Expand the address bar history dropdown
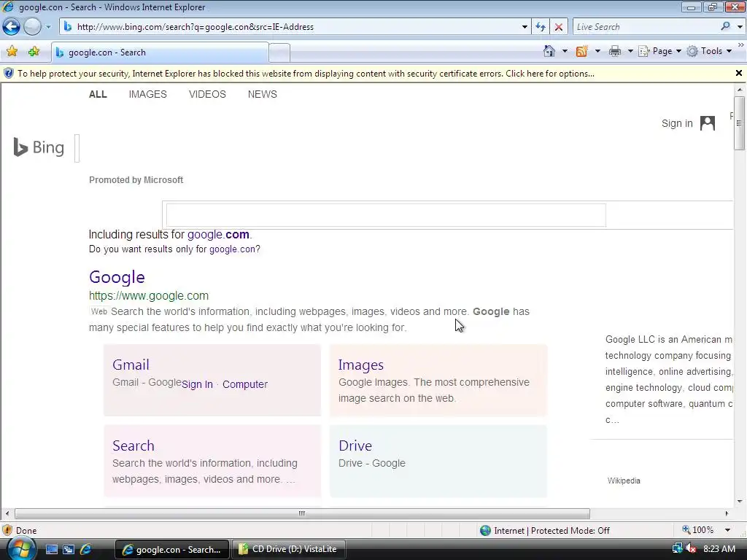The width and height of the screenshot is (747, 560). click(525, 27)
